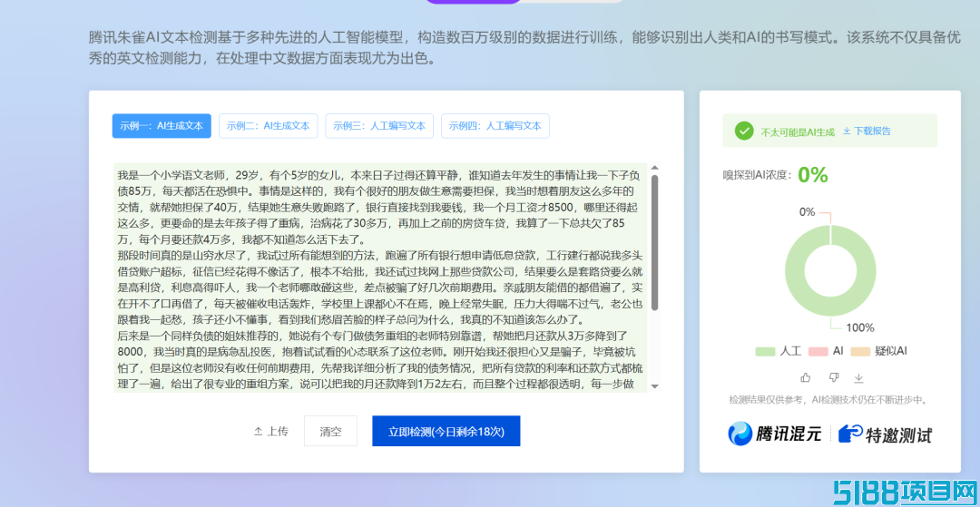The height and width of the screenshot is (507, 980).
Task: Select example four 人工编写文本 tab
Action: tap(495, 125)
